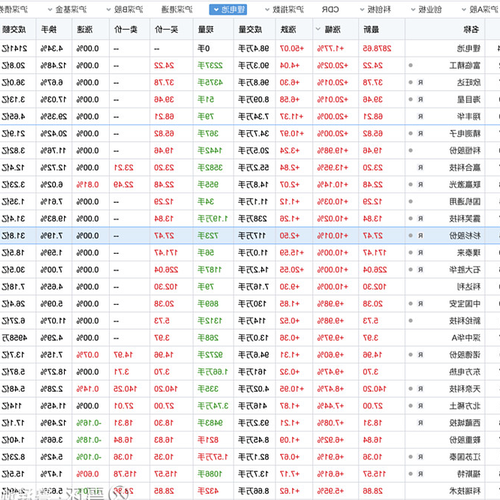Click the gray dot marker in the 福斯特 row
500x500 pixels.
(x=411, y=474)
